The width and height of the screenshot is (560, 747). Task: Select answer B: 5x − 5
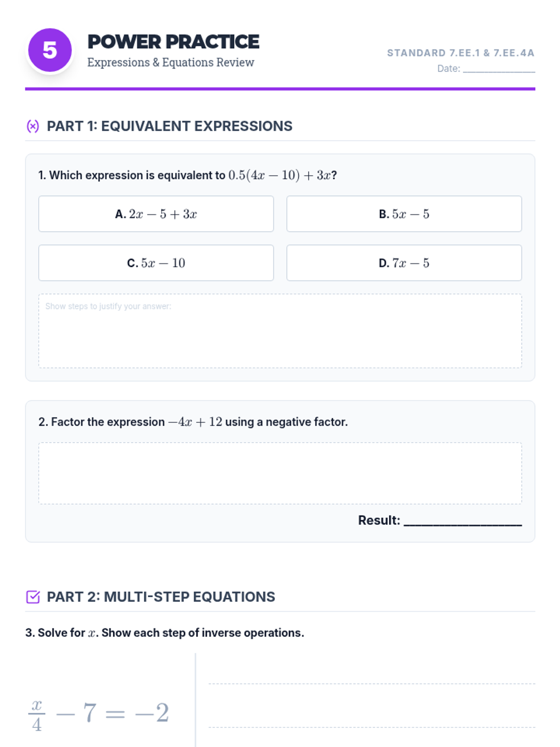pos(404,214)
